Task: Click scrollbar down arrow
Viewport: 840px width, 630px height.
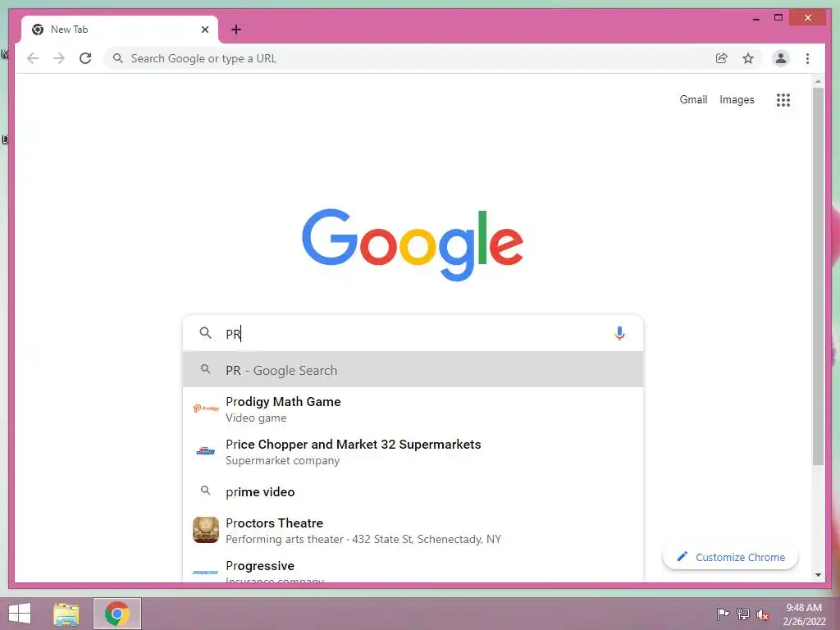Action: 818,575
